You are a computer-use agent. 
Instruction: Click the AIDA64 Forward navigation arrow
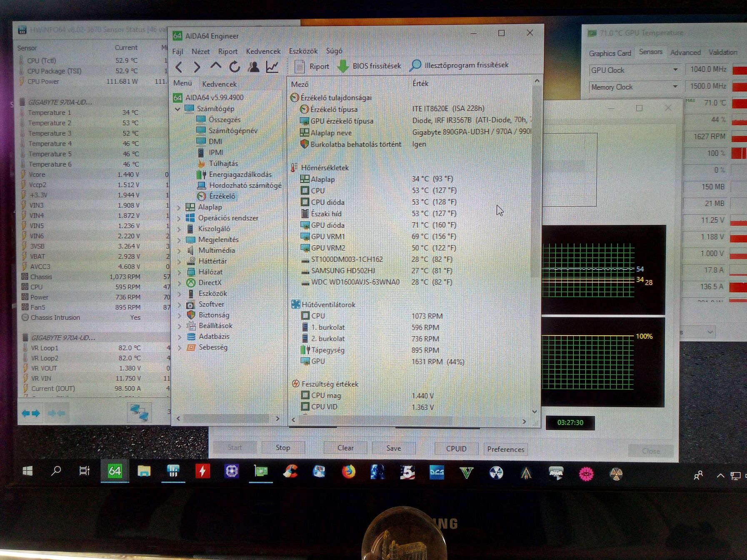click(x=197, y=67)
